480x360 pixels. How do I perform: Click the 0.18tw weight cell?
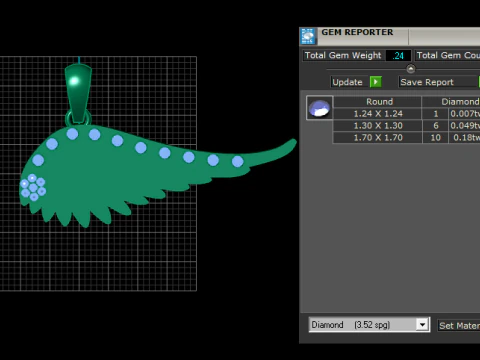click(465, 138)
